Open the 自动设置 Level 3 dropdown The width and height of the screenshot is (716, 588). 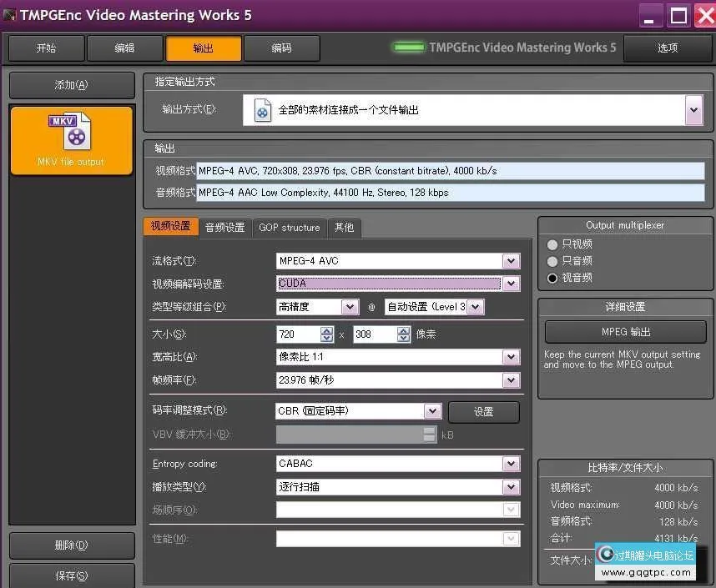(475, 306)
